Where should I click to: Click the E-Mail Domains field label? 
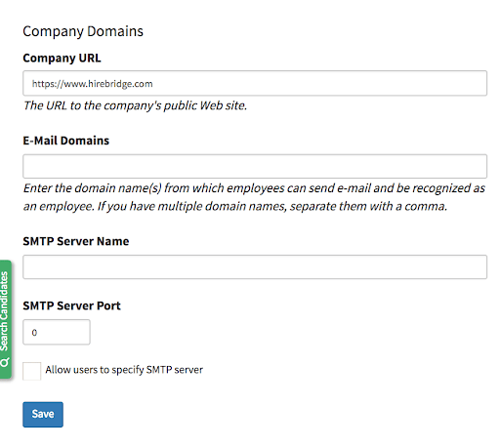point(66,141)
